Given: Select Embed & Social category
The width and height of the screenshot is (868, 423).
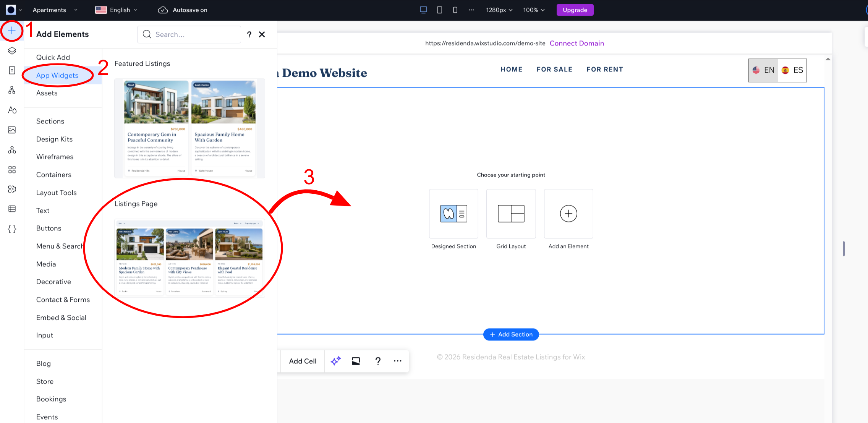Looking at the screenshot, I should pos(61,318).
